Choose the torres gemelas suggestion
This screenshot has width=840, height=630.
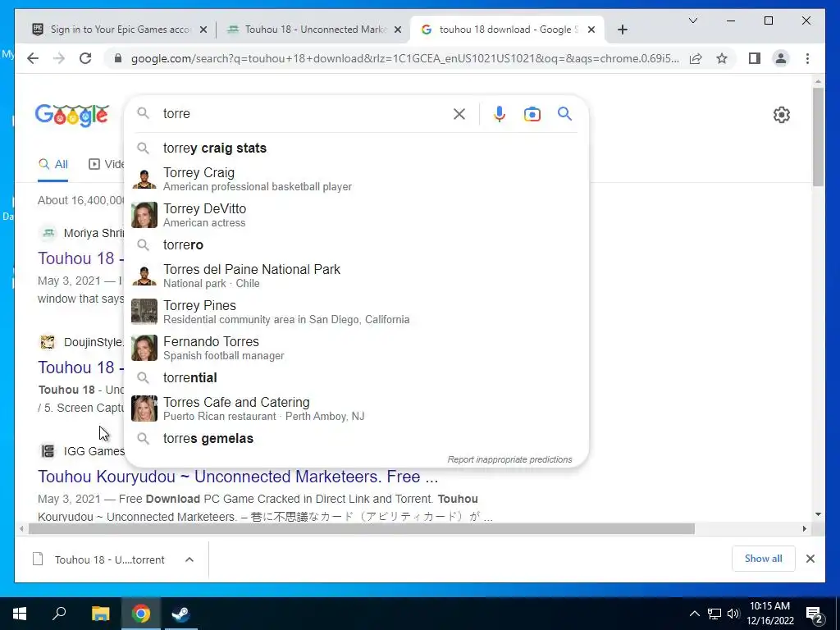pos(356,438)
